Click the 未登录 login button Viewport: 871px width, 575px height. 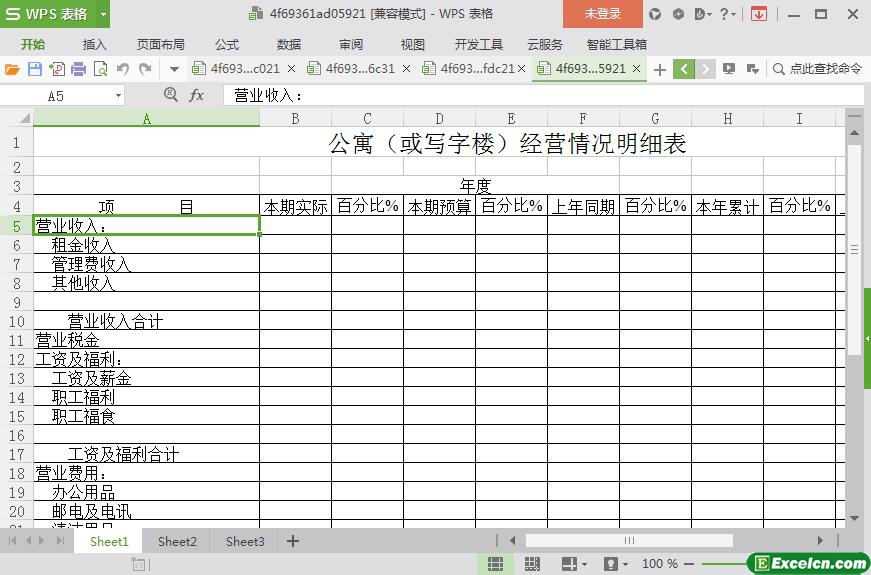(x=603, y=14)
